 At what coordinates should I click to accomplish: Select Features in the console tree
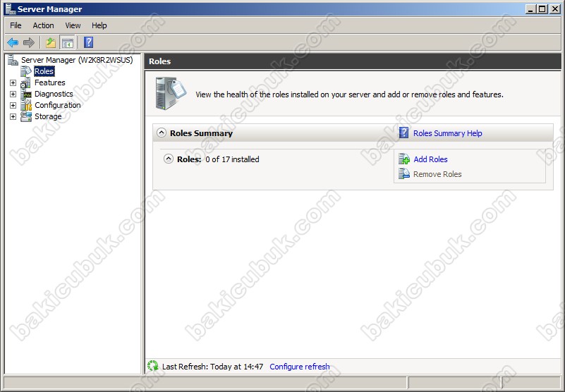[49, 82]
